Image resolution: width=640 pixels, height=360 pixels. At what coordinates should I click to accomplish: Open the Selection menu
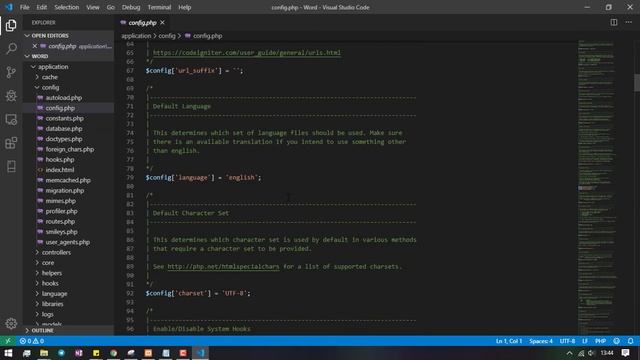67,7
